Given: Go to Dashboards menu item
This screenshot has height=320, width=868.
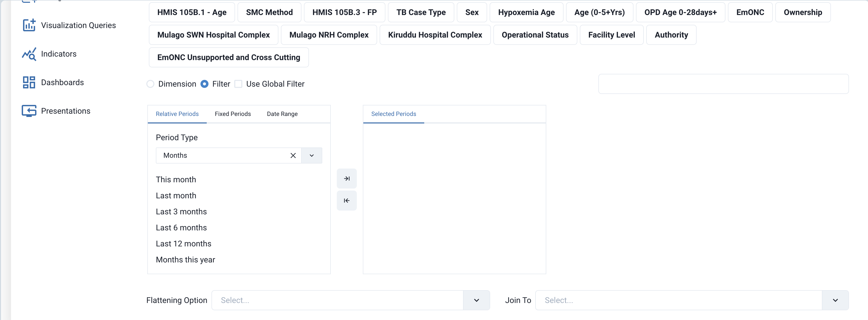Looking at the screenshot, I should (62, 83).
